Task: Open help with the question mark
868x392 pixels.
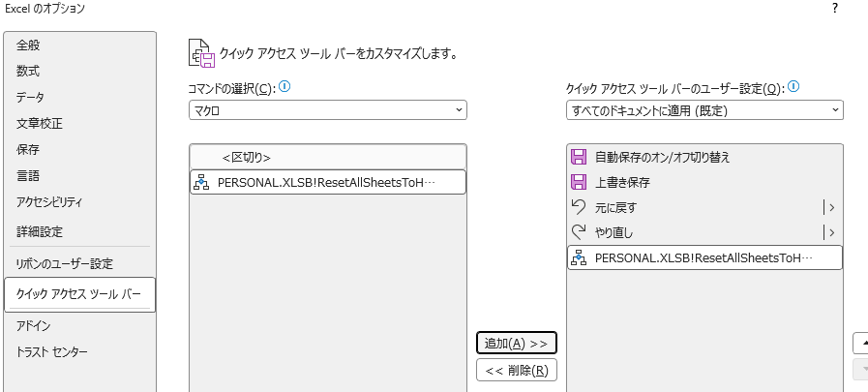Action: pos(835,9)
